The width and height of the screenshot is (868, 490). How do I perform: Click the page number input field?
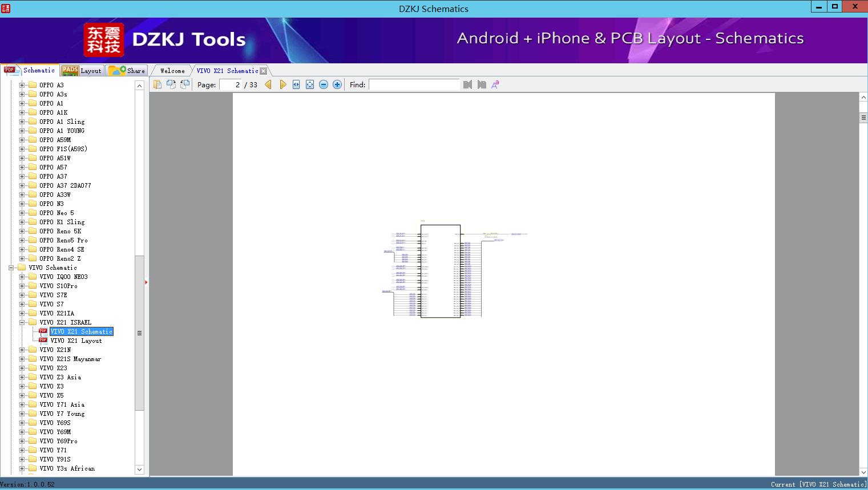pyautogui.click(x=230, y=84)
